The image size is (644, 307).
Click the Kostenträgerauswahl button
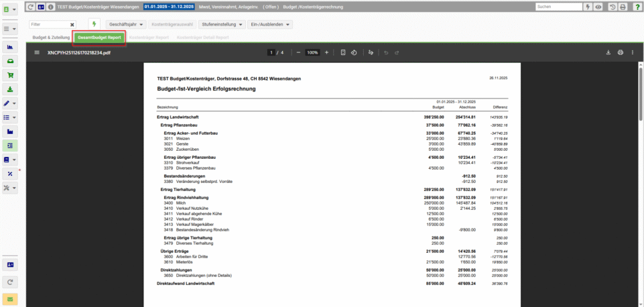pyautogui.click(x=172, y=25)
